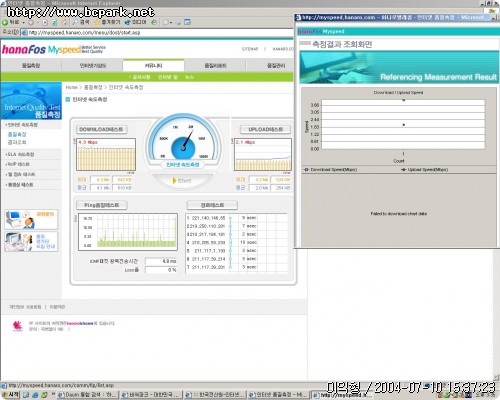Click the IE History icon
The width and height of the screenshot is (500, 400).
click(154, 22)
